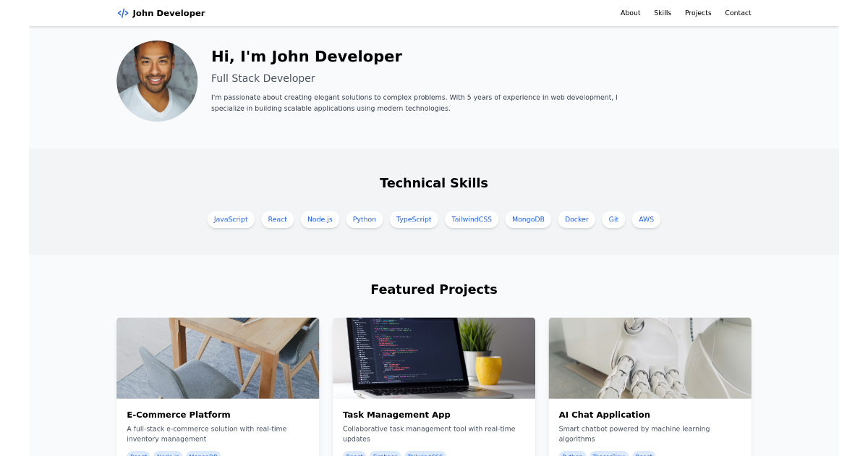Click the Python skill badge

point(364,219)
